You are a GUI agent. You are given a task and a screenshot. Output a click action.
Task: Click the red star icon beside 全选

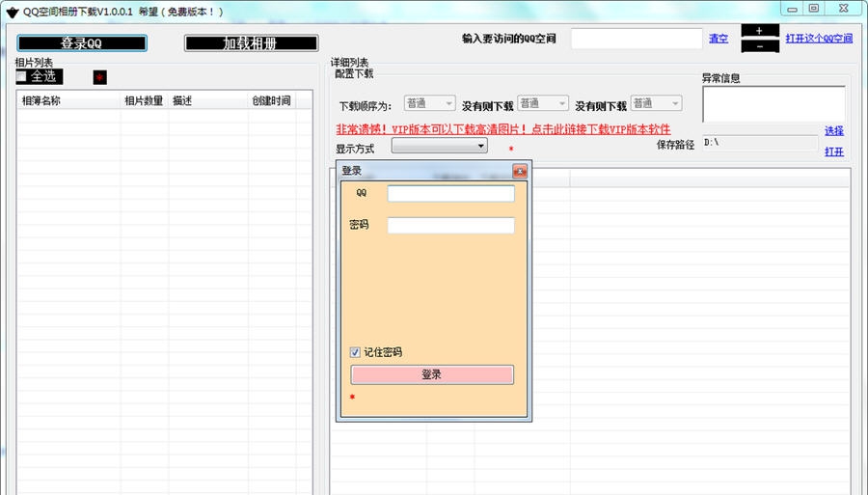99,77
